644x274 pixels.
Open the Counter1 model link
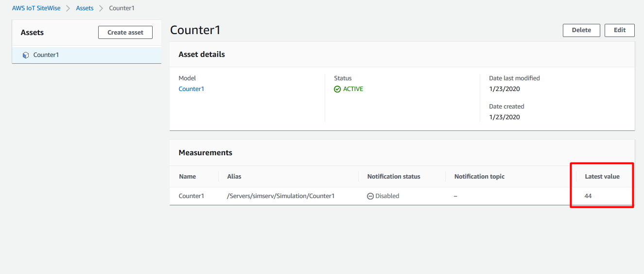pos(191,89)
